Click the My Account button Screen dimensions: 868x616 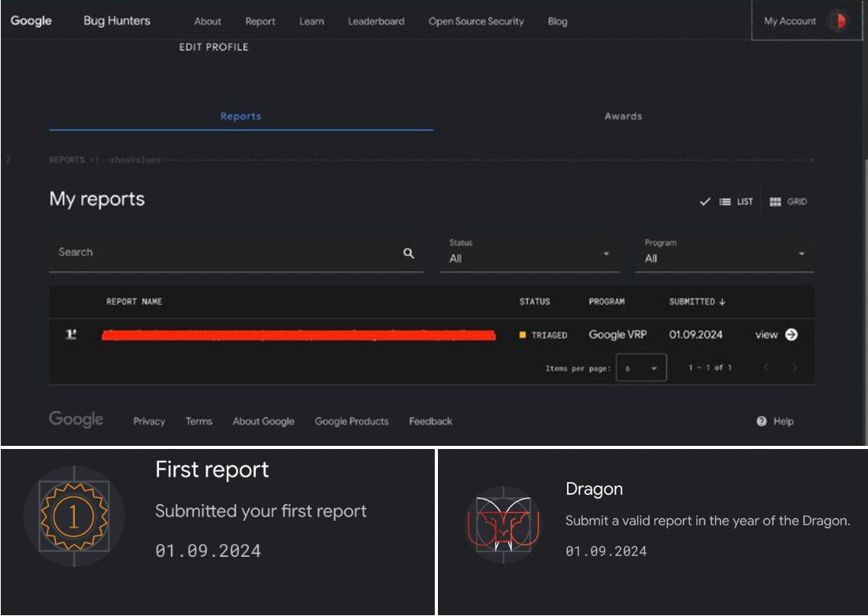(x=807, y=21)
